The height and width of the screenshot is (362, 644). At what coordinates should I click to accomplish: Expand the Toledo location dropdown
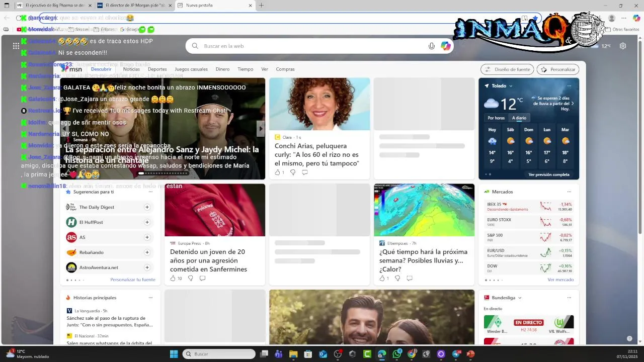point(511,86)
